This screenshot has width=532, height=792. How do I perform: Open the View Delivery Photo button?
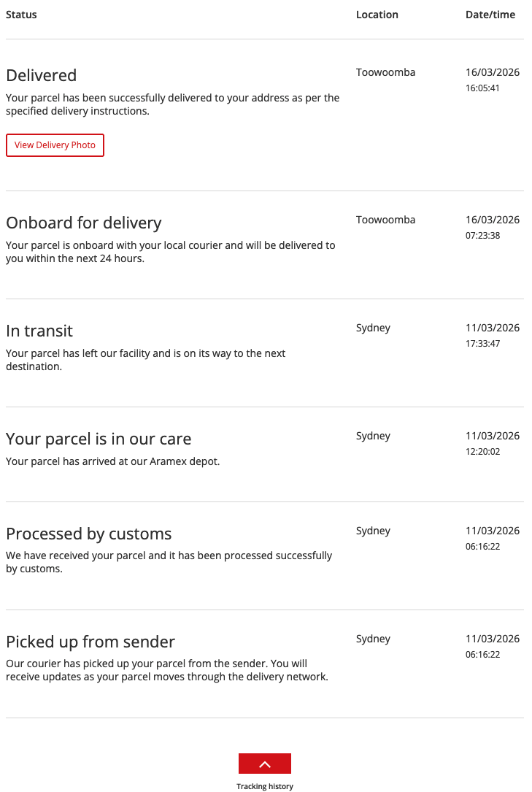coord(55,145)
